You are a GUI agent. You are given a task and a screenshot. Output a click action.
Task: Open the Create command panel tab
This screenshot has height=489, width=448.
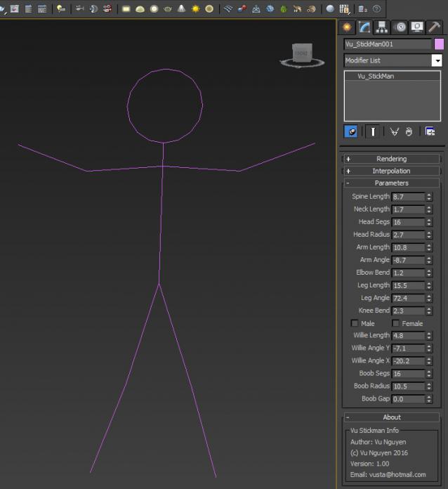347,27
